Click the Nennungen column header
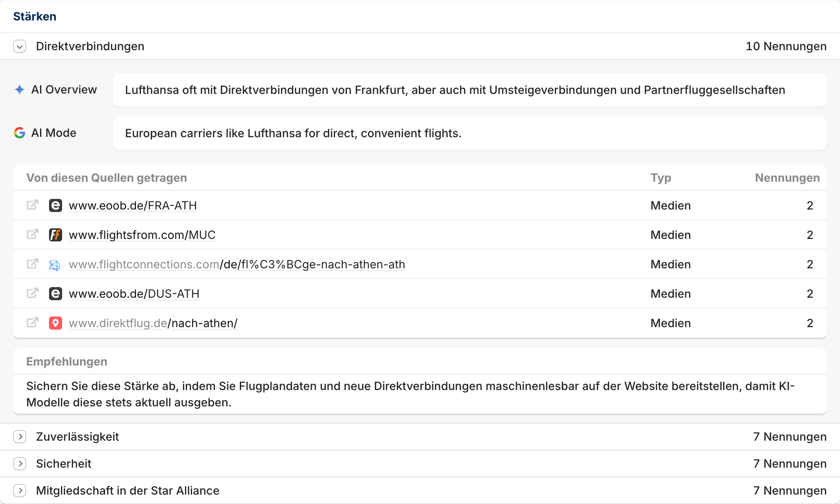Screen dimensions: 840x504 787,178
